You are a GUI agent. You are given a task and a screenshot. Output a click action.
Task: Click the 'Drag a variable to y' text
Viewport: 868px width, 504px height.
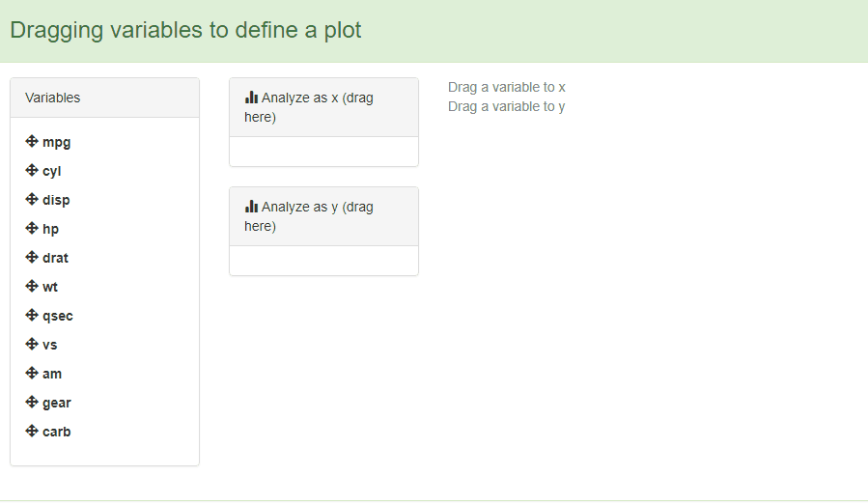click(x=506, y=106)
